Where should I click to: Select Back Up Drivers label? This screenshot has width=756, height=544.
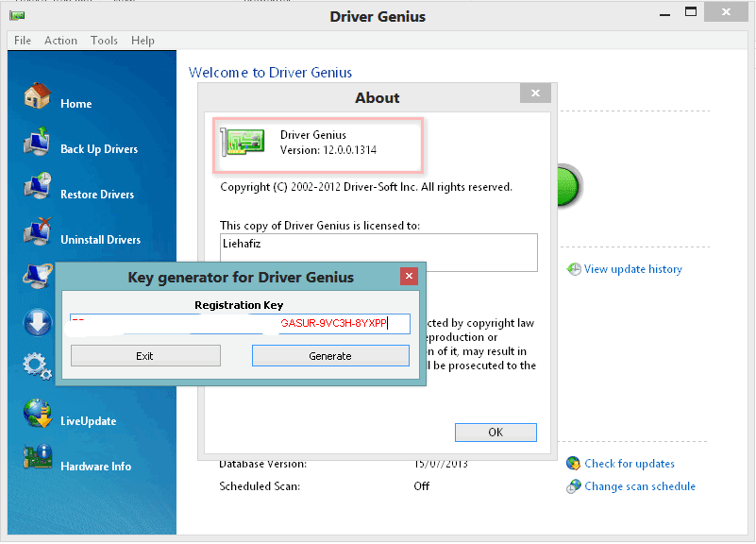tap(99, 149)
